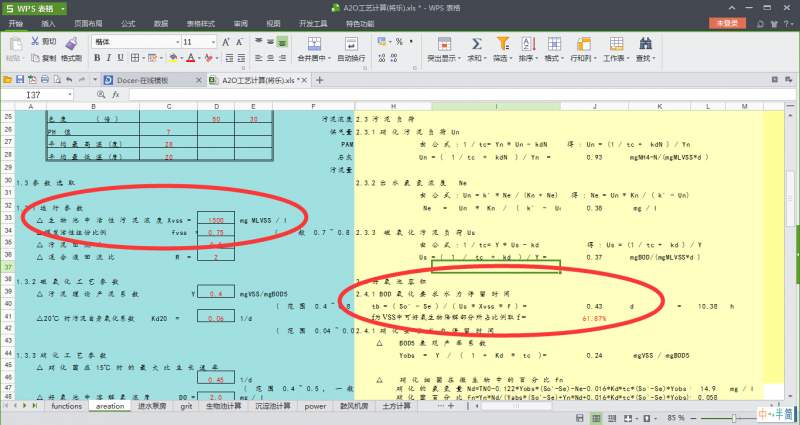This screenshot has height=425, width=800.
Task: Click the AutoSum sigma icon
Action: point(477,44)
